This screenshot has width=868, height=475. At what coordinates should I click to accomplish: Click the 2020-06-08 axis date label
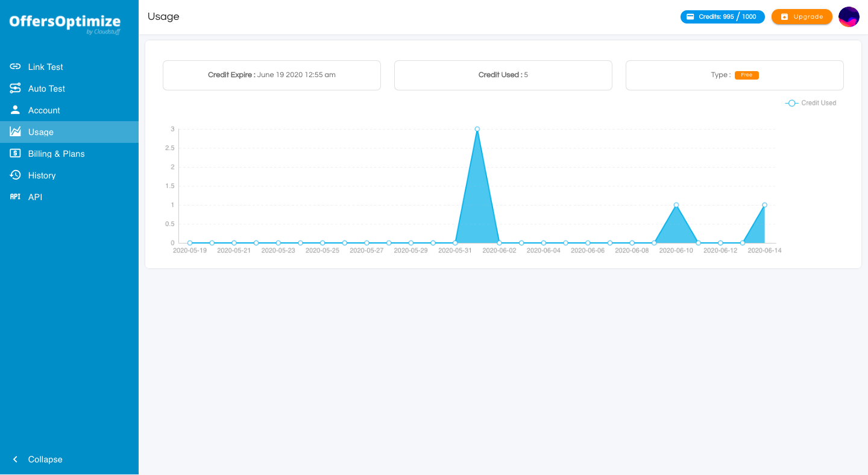[632, 251]
